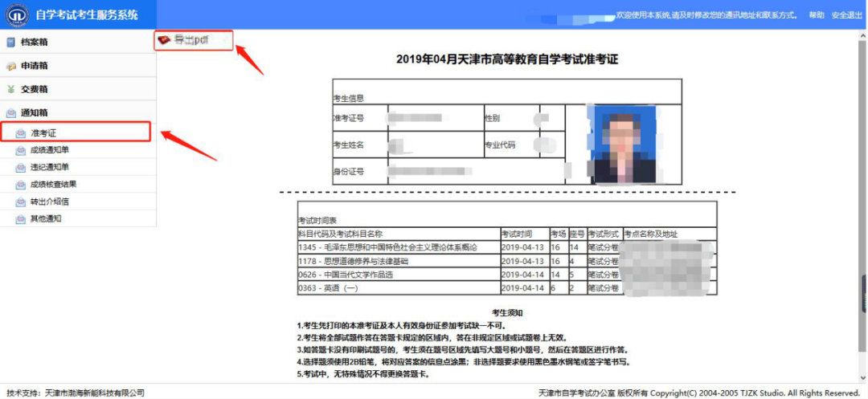Viewport: 868px width, 399px height.
Task: Click the 通知箱 mailbox icon
Action: click(x=10, y=113)
